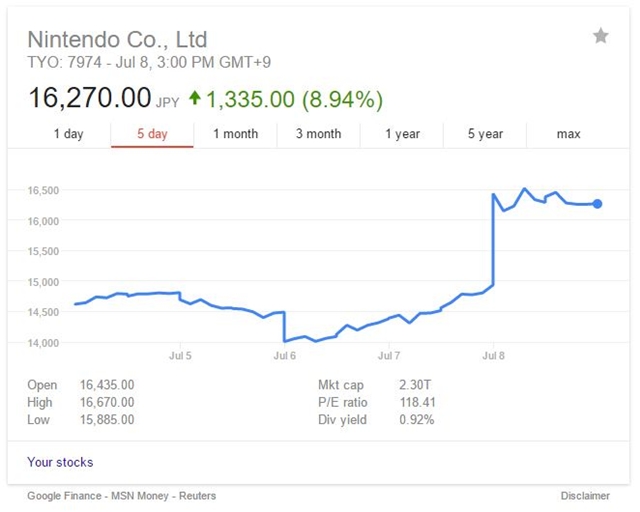This screenshot has height=512, width=640.
Task: Select the 1 day range tab
Action: coord(68,134)
